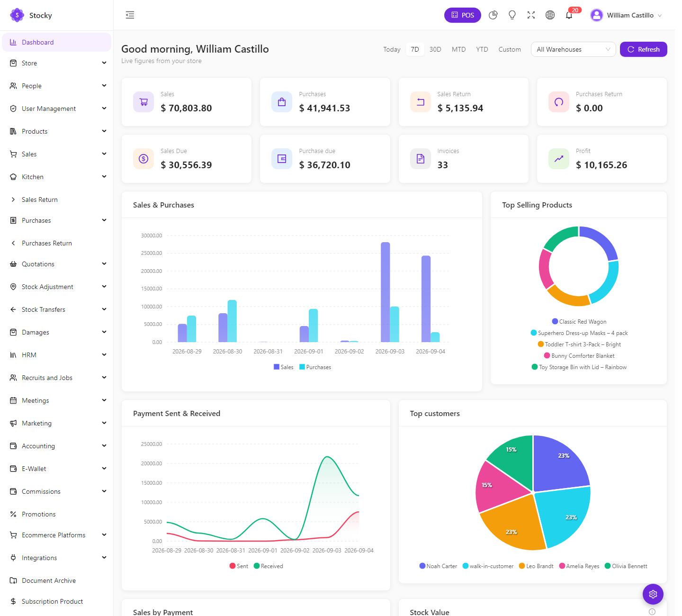Open the language globe icon
Screen dimensions: 682x616
coord(550,15)
